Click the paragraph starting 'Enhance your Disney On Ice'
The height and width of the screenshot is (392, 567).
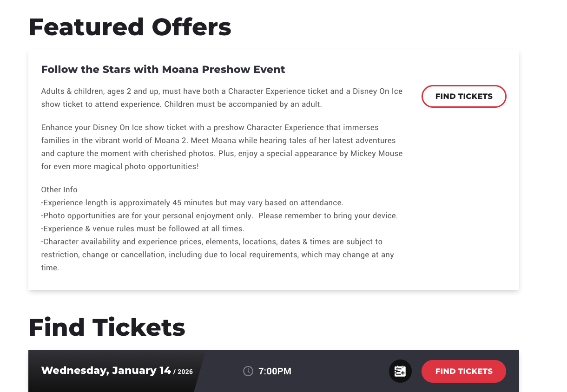pos(222,147)
